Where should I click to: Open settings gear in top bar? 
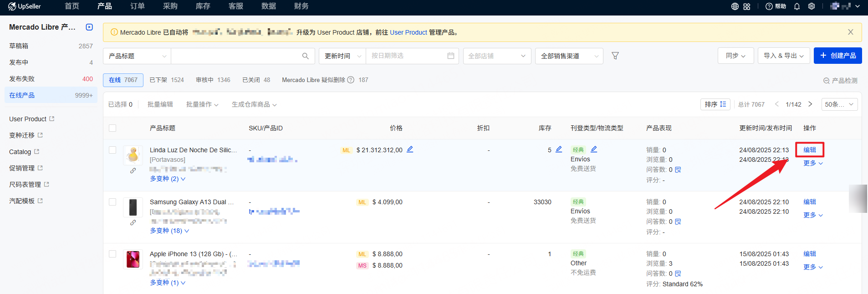coord(811,6)
